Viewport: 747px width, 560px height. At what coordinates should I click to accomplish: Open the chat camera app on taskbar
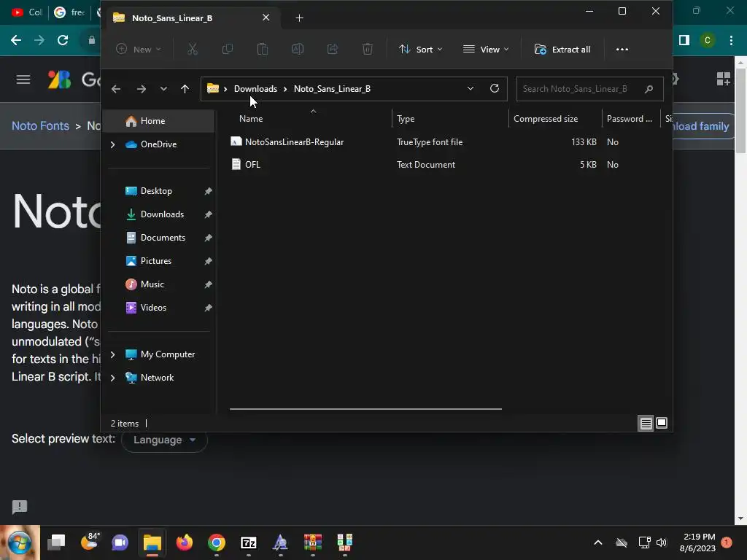pos(120,542)
